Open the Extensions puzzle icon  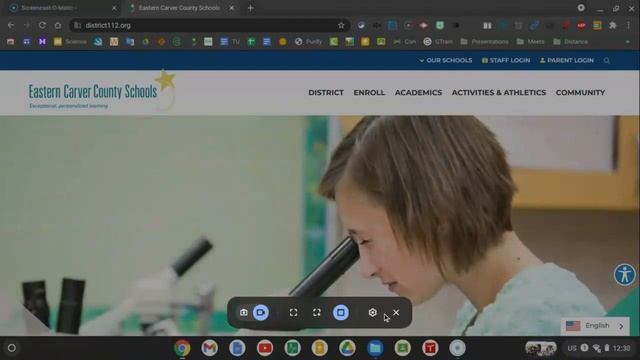613,25
